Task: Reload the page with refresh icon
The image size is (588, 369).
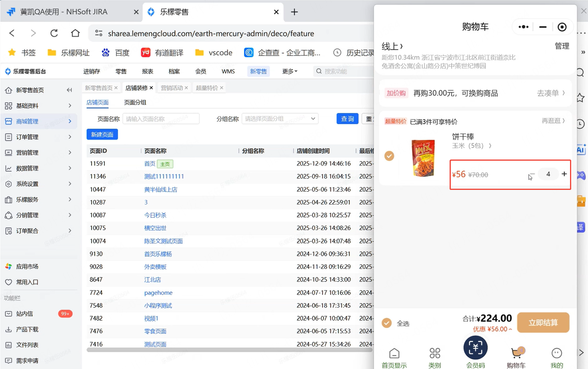Action: 54,33
